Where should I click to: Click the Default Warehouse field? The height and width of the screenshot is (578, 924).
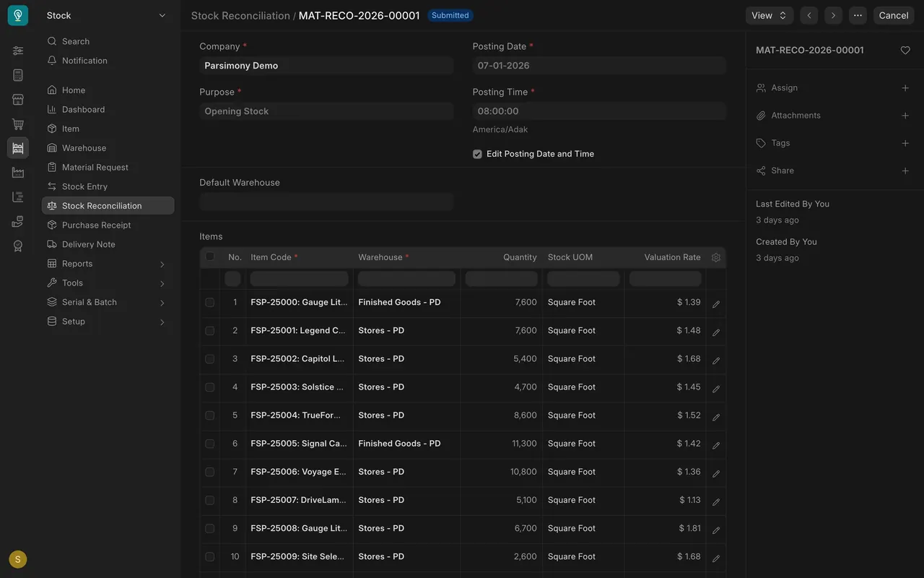(x=326, y=202)
